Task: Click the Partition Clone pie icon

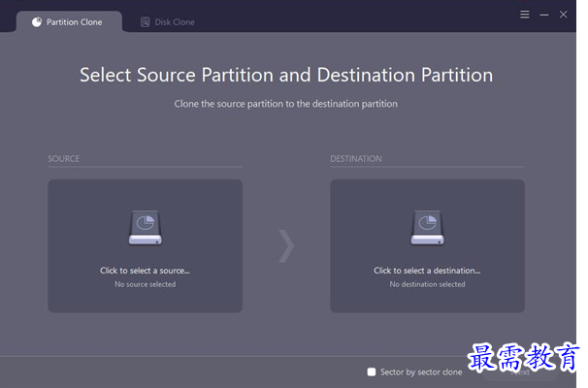Action: (x=37, y=22)
